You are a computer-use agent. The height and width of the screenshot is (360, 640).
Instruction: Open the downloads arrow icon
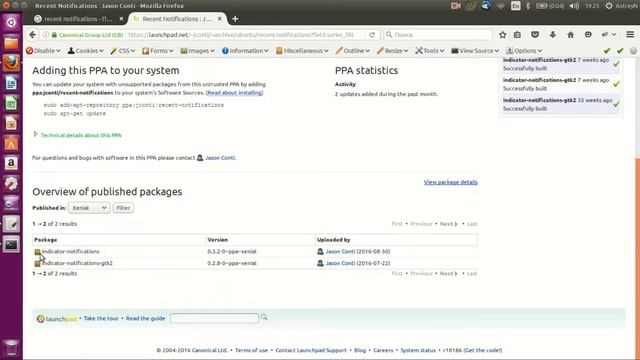coord(553,35)
